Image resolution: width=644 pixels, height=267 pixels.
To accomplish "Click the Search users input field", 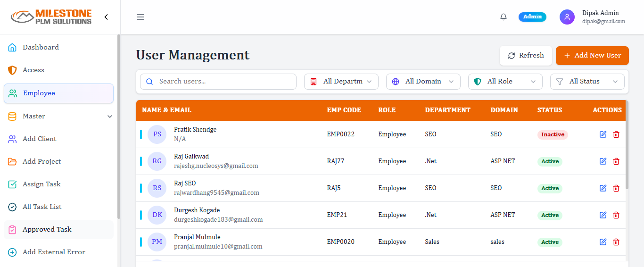I will pyautogui.click(x=222, y=82).
